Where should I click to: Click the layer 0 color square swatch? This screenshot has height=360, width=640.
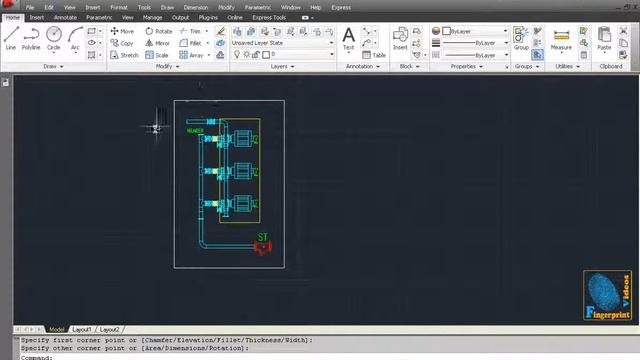[266, 54]
